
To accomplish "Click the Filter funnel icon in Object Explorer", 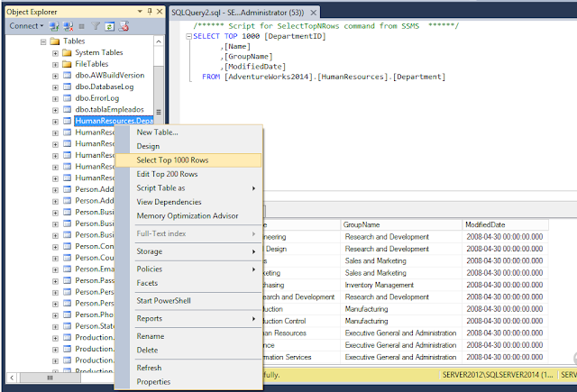I will click(96, 26).
